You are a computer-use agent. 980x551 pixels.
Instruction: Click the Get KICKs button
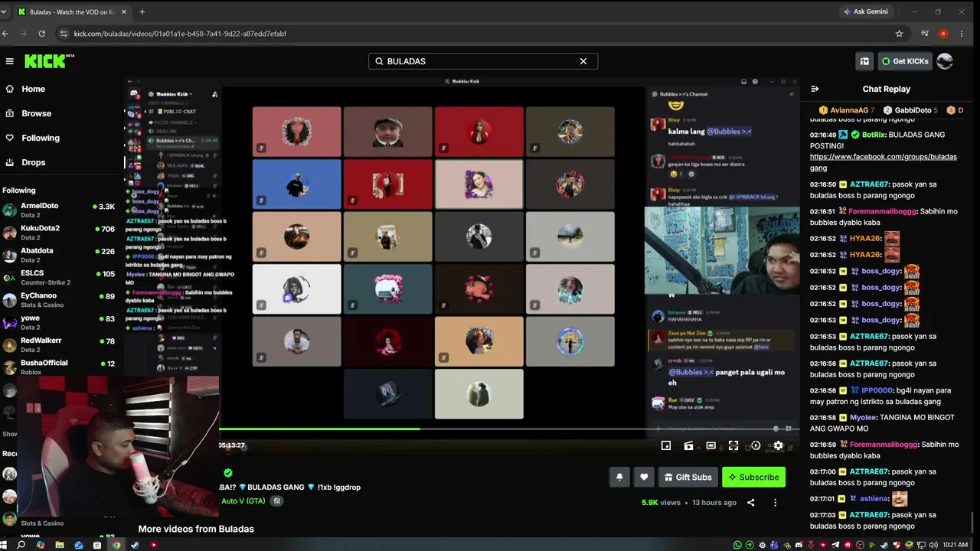click(905, 61)
